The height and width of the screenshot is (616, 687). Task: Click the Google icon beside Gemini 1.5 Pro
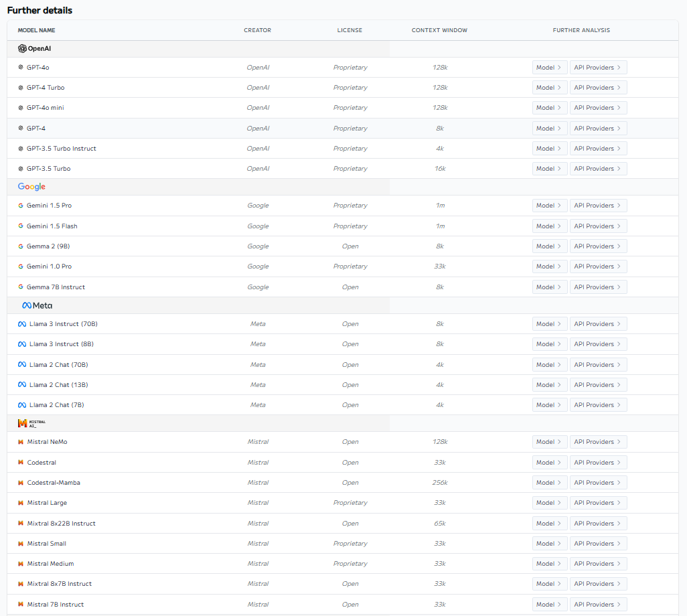click(21, 206)
